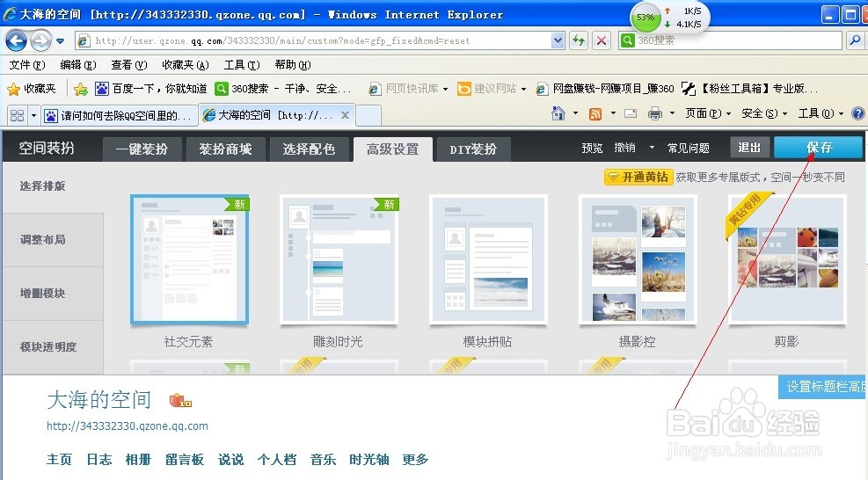Viewport: 868px width, 480px height.
Task: Expand the 工具(O) toolbar menu
Action: [x=821, y=113]
